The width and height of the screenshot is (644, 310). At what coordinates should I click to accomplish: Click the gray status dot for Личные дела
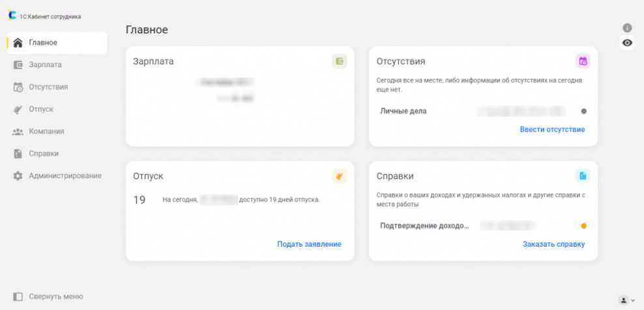tap(583, 111)
